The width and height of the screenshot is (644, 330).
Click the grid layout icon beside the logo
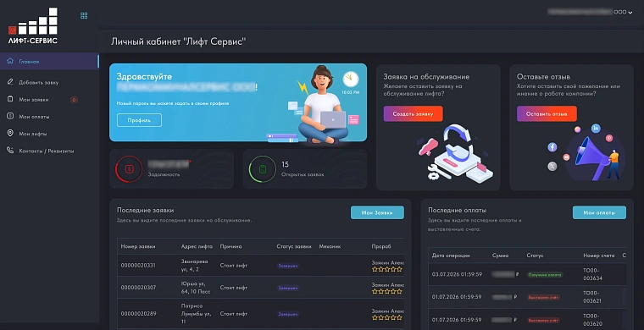coord(84,15)
